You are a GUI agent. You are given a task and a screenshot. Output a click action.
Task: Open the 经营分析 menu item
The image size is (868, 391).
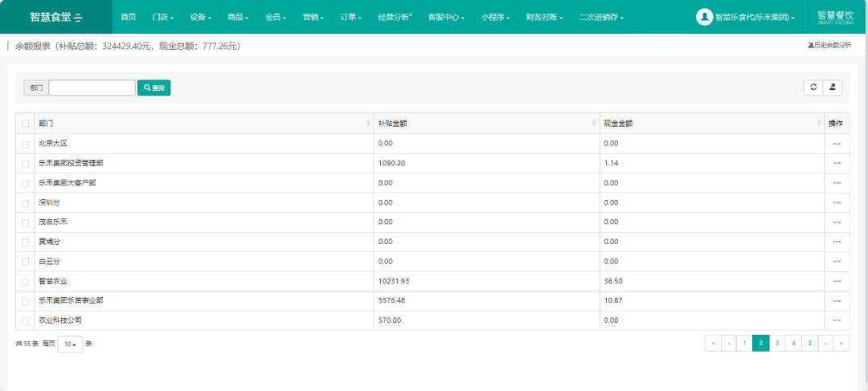(x=395, y=17)
